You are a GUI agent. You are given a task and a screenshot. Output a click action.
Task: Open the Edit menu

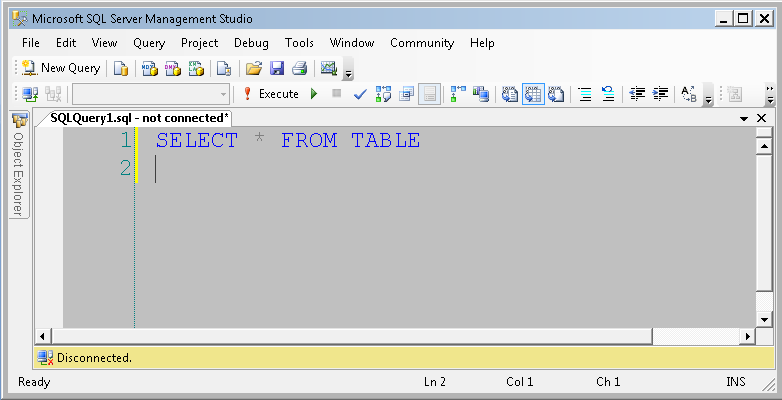click(x=66, y=43)
